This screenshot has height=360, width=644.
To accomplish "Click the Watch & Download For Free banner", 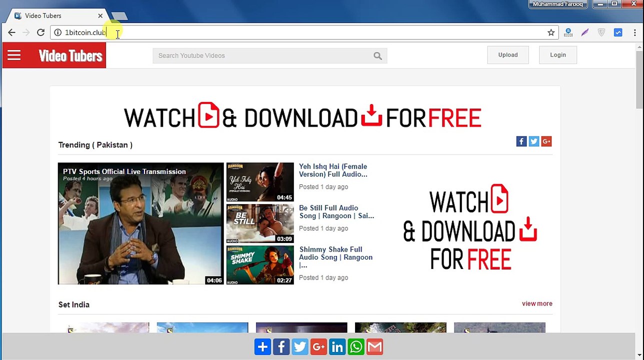I will pyautogui.click(x=302, y=116).
